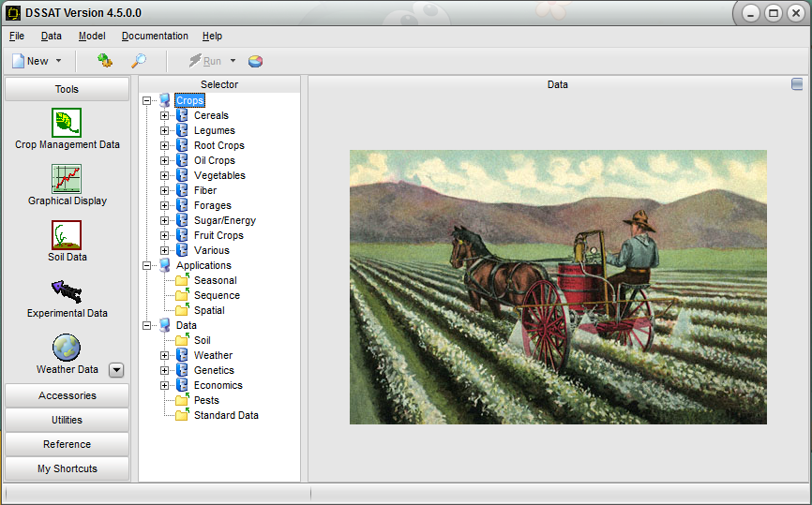Click the Soil folder icon
Screen dimensions: 812x505
coord(182,340)
